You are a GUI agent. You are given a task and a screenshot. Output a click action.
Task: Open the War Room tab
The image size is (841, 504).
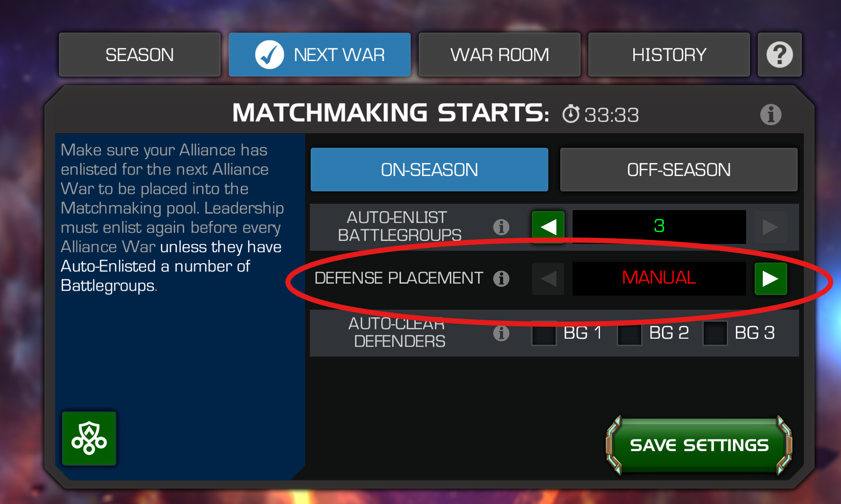pos(500,55)
